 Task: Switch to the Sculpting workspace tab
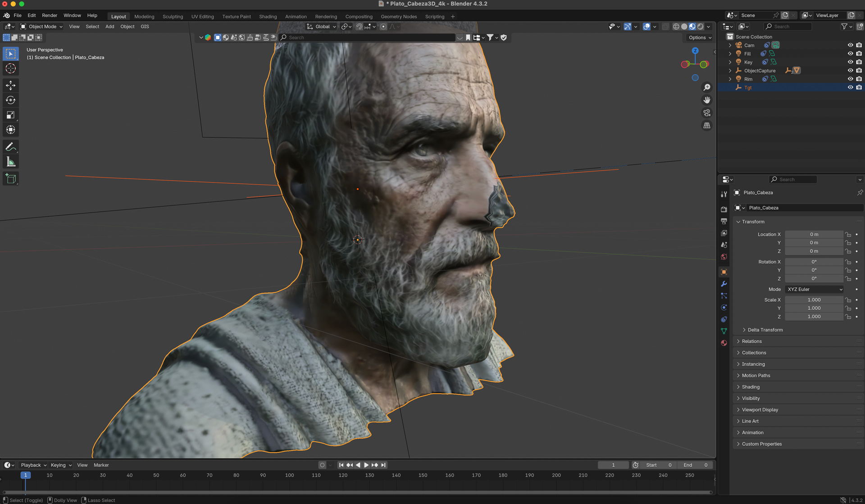pos(173,17)
